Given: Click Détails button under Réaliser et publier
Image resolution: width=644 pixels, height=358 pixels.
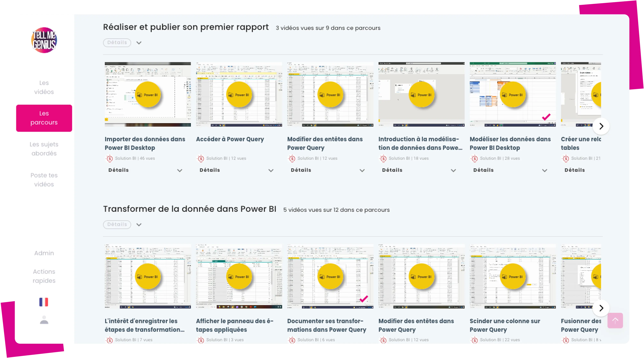Looking at the screenshot, I should (x=117, y=42).
